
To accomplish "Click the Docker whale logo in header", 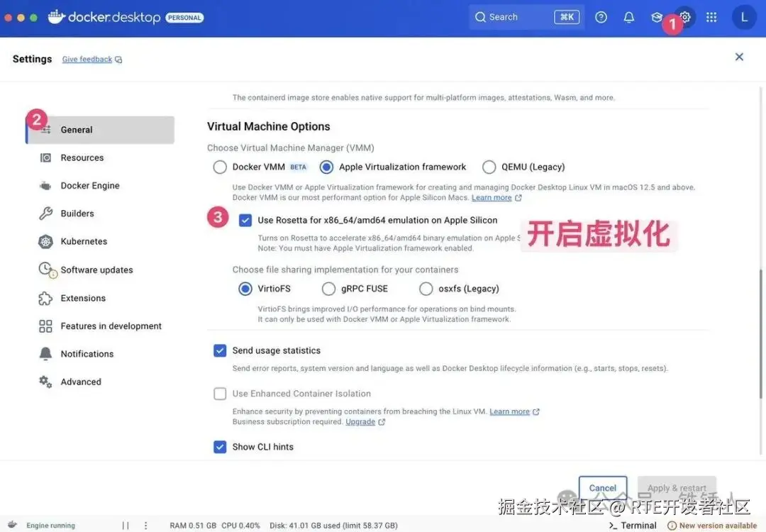I will point(56,16).
